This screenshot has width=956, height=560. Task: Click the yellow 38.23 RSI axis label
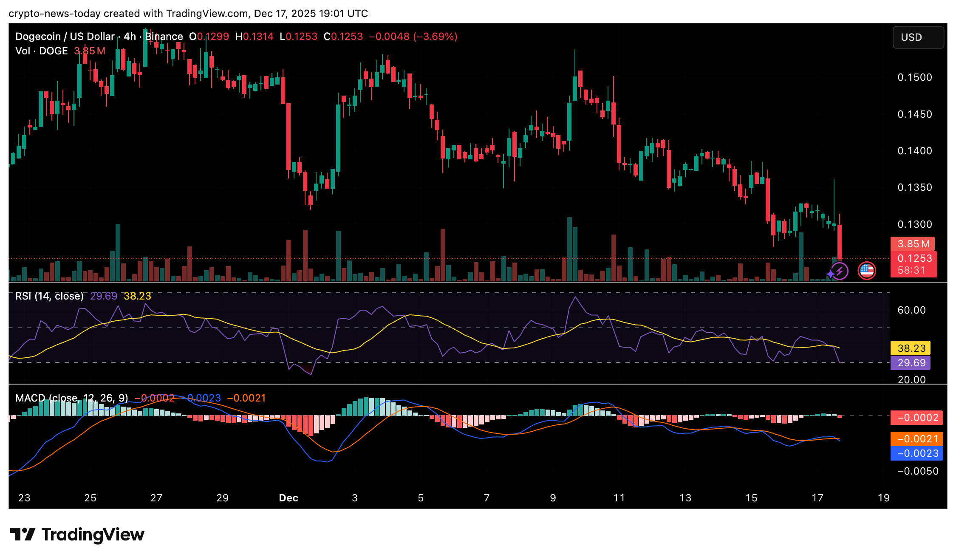(x=911, y=348)
